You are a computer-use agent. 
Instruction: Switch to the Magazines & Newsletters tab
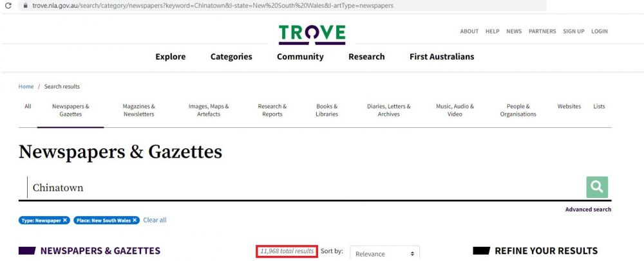pos(138,110)
